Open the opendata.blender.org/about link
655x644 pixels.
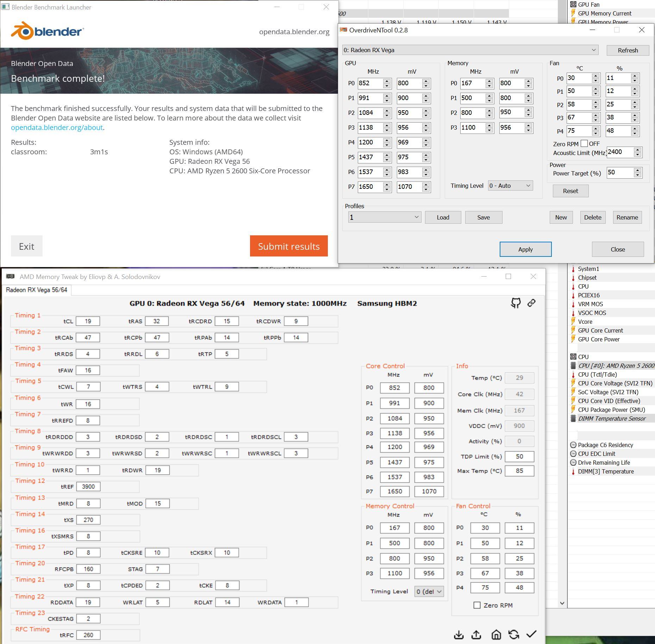pyautogui.click(x=57, y=128)
